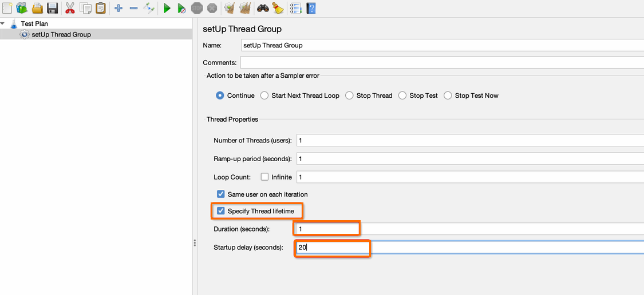The width and height of the screenshot is (644, 295).
Task: Tick the Infinite loop count checkbox
Action: pyautogui.click(x=265, y=177)
